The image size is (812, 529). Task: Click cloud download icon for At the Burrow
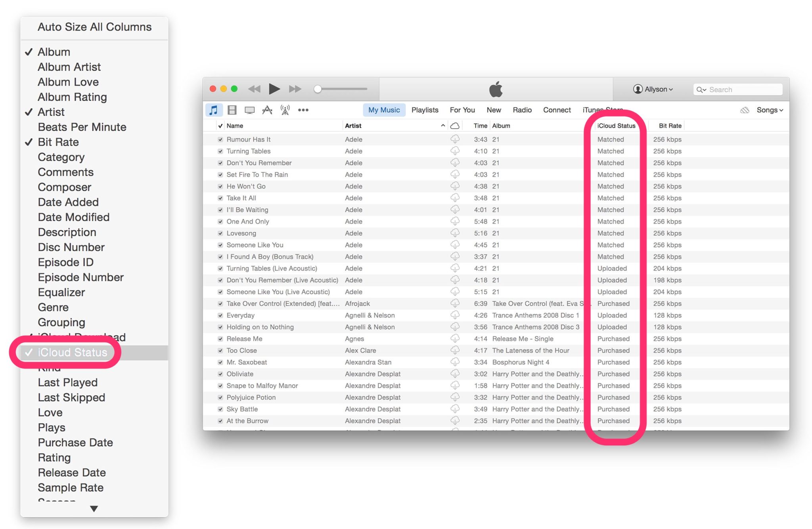coord(455,420)
